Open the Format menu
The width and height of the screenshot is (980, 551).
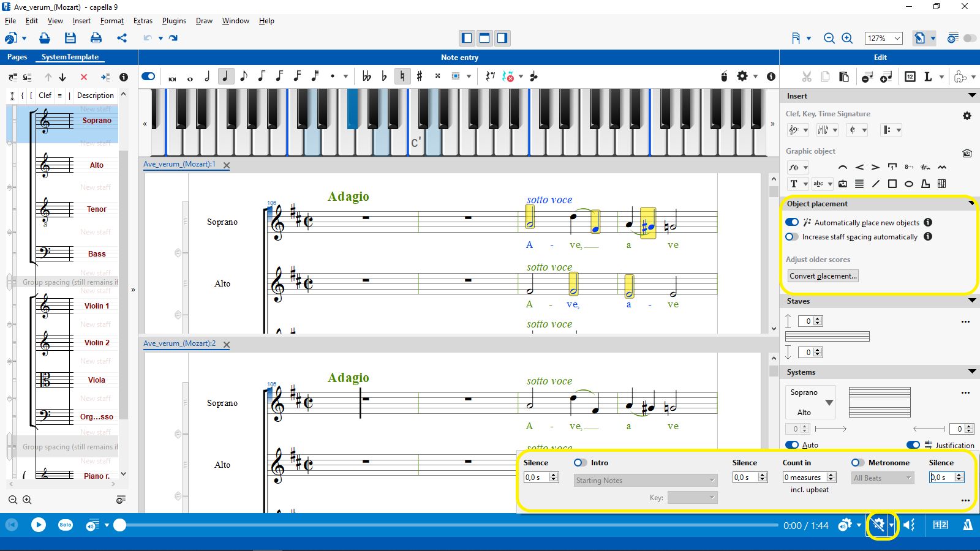[x=112, y=21]
